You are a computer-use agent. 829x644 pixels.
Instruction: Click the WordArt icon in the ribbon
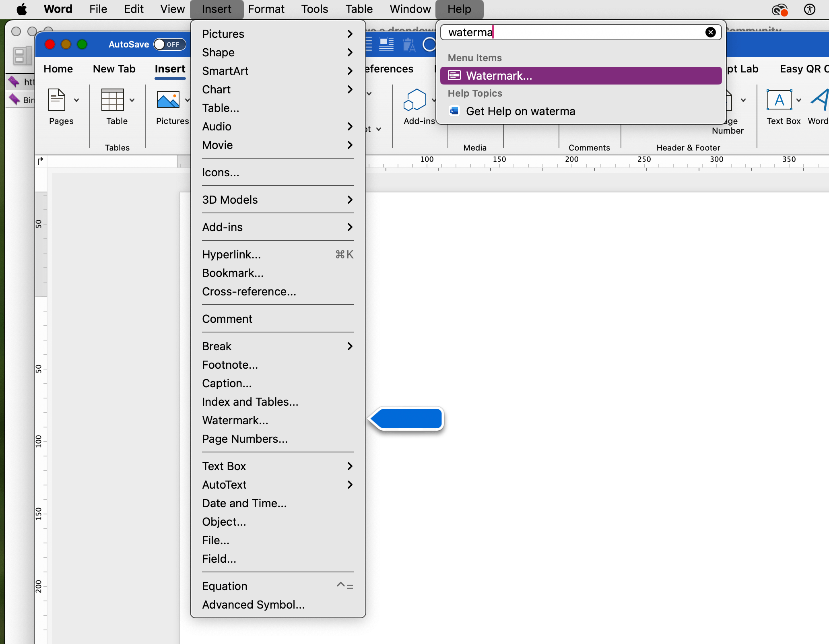tap(820, 100)
